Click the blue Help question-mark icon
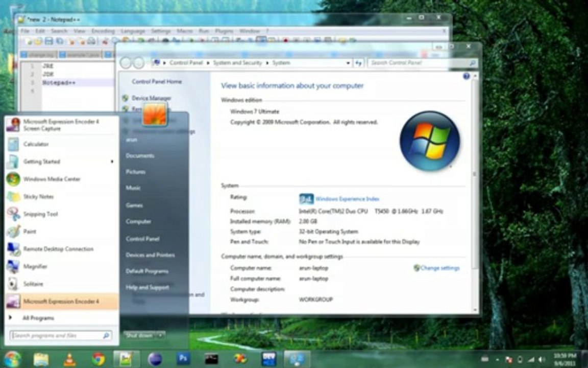Viewport: 588px width, 368px height. (x=466, y=76)
